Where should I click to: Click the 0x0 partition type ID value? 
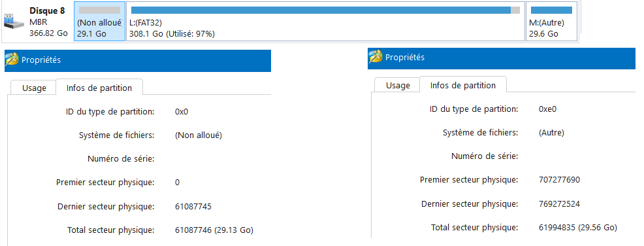182,111
